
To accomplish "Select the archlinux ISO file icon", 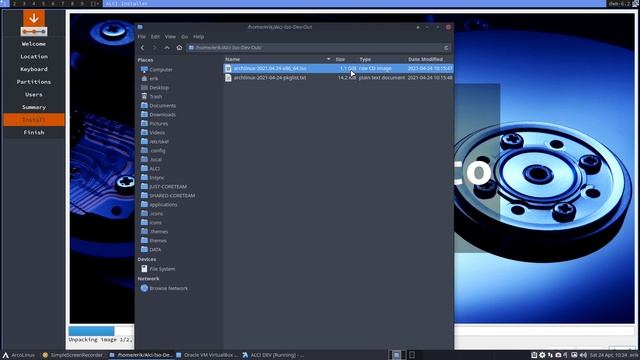I will pyautogui.click(x=228, y=69).
